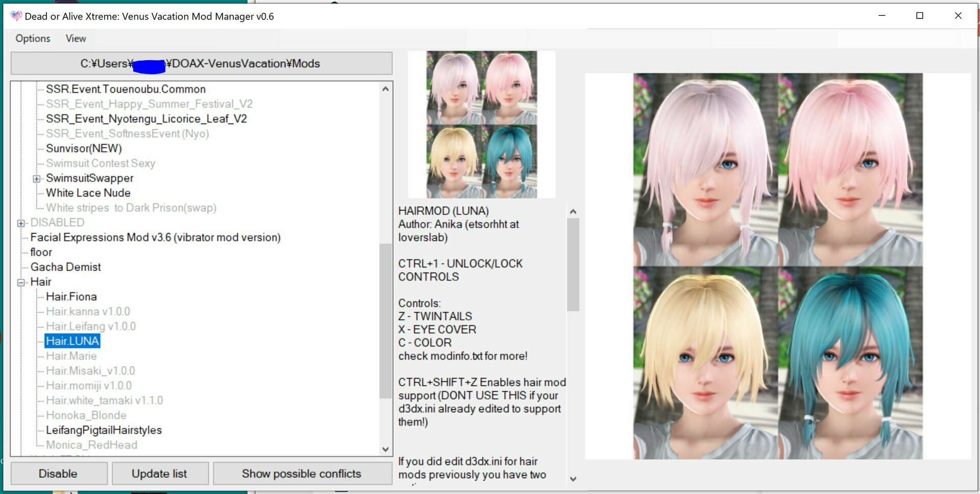
Task: Select Hair.Misaki_v1.0.0 mod
Action: (x=90, y=370)
